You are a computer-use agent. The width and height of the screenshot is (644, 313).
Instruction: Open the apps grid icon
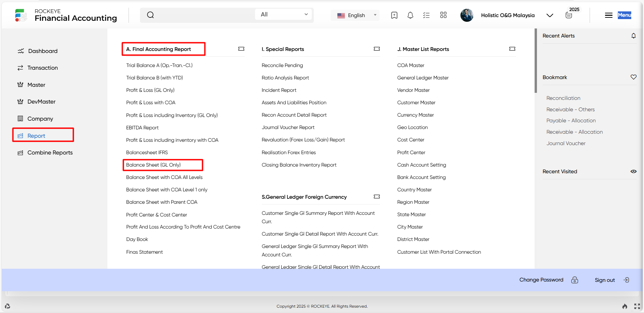point(443,15)
